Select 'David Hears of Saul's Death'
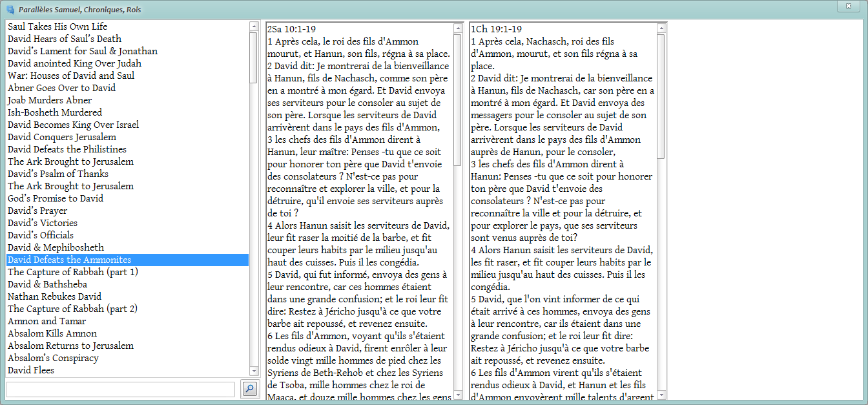Screen dimensions: 868x405 click(x=127, y=39)
